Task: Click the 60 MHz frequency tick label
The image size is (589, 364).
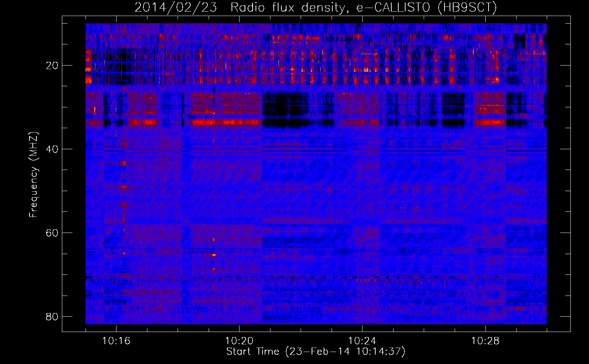Action: [x=52, y=233]
